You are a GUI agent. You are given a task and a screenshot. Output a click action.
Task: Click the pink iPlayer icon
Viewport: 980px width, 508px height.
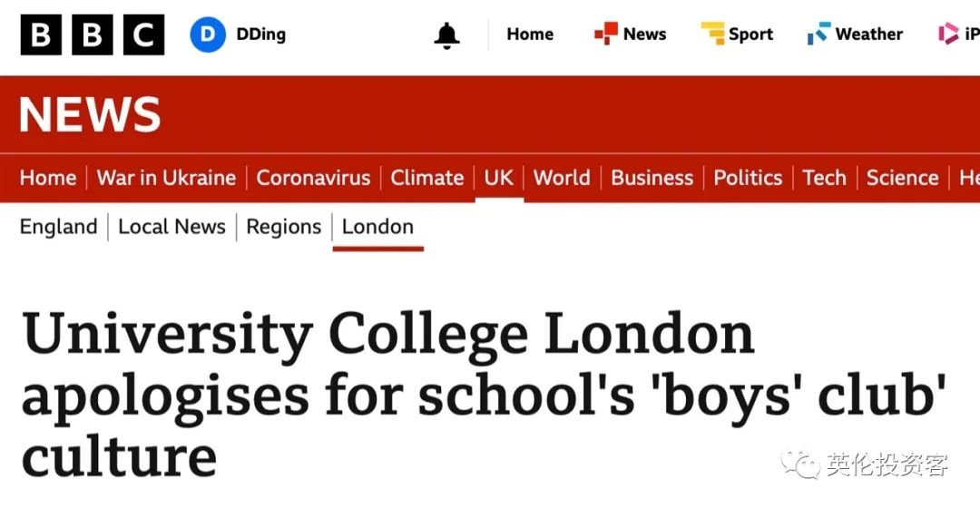tap(948, 34)
